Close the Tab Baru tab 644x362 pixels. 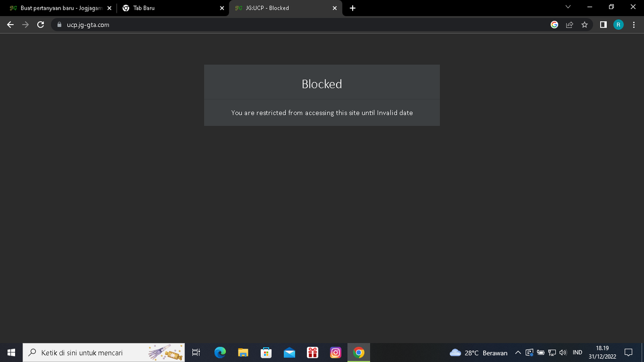[x=222, y=8]
